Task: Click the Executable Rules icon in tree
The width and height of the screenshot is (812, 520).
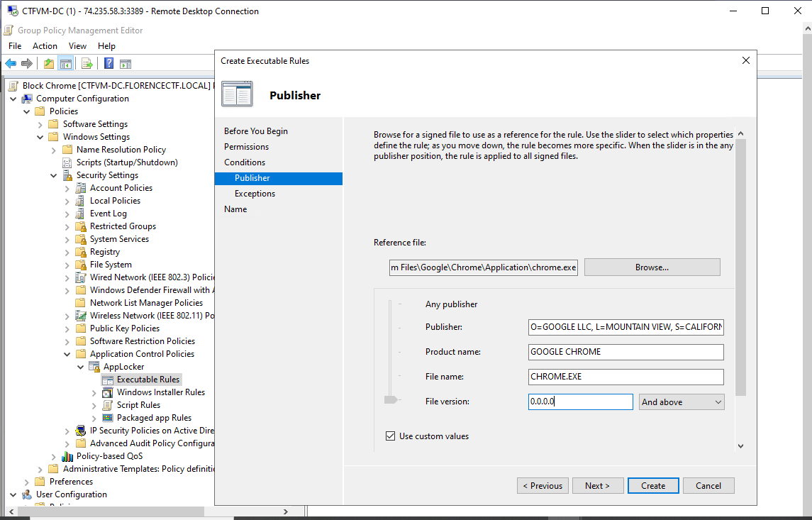Action: tap(108, 380)
